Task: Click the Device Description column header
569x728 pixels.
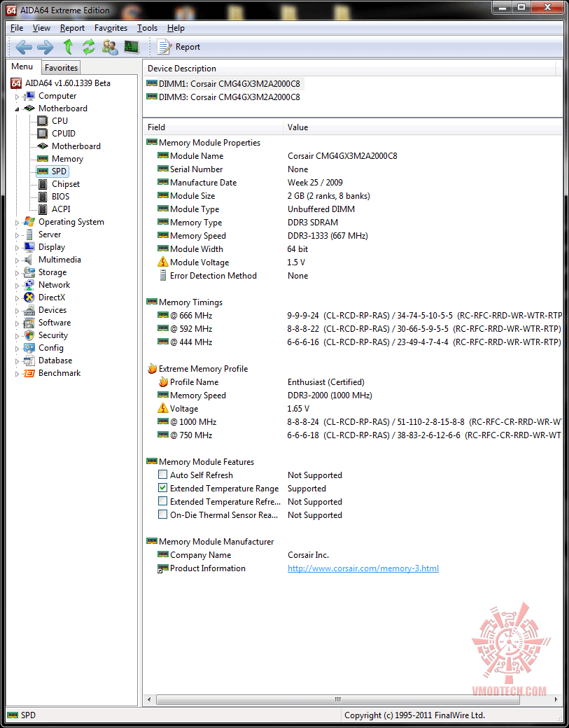Action: 349,69
